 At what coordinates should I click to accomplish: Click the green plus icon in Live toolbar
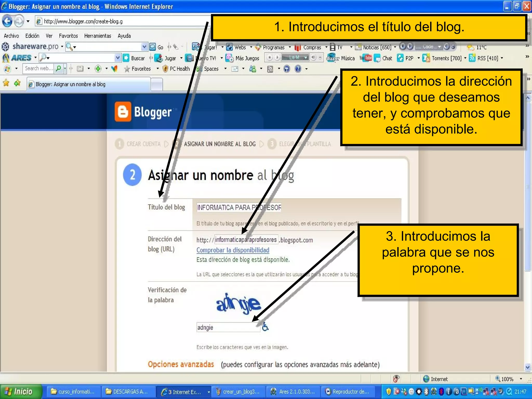point(98,69)
